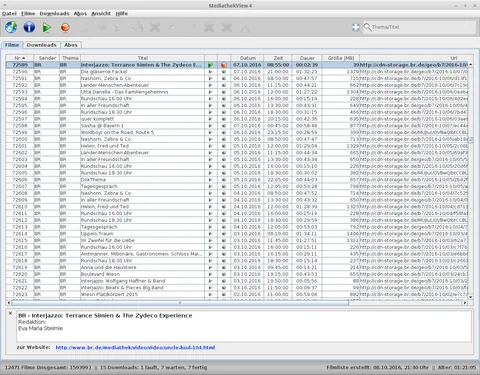
Task: Sort by the Datum column header
Action: pyautogui.click(x=248, y=58)
